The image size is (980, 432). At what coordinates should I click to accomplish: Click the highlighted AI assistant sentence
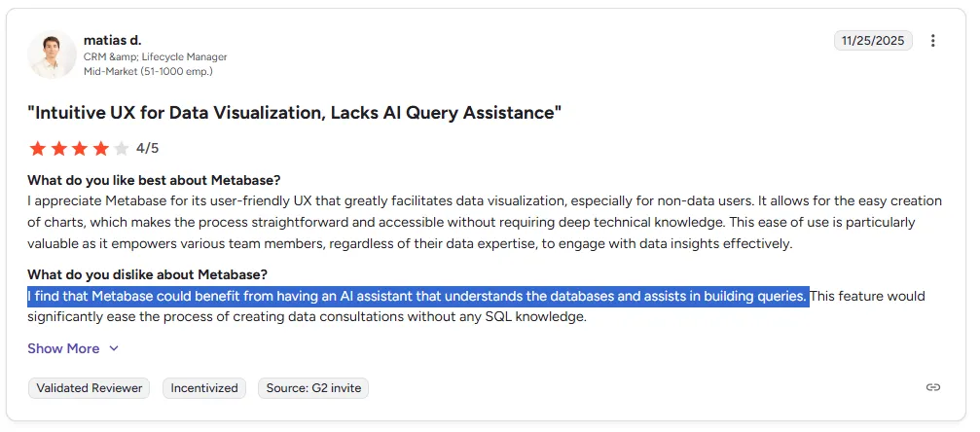417,296
